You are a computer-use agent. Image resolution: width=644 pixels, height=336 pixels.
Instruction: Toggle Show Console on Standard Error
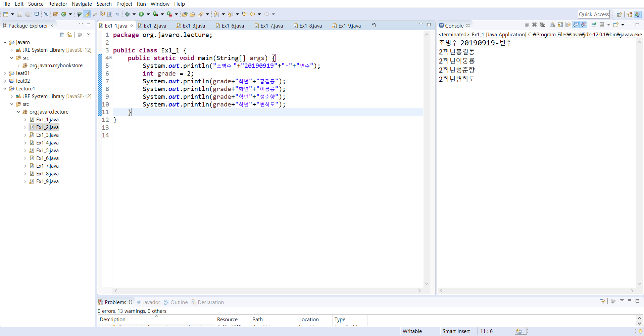coord(584,25)
